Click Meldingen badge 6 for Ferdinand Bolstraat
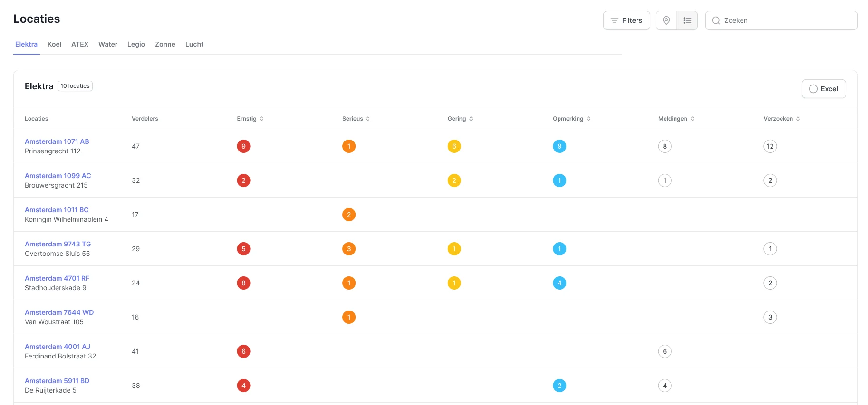This screenshot has width=868, height=405. click(665, 351)
